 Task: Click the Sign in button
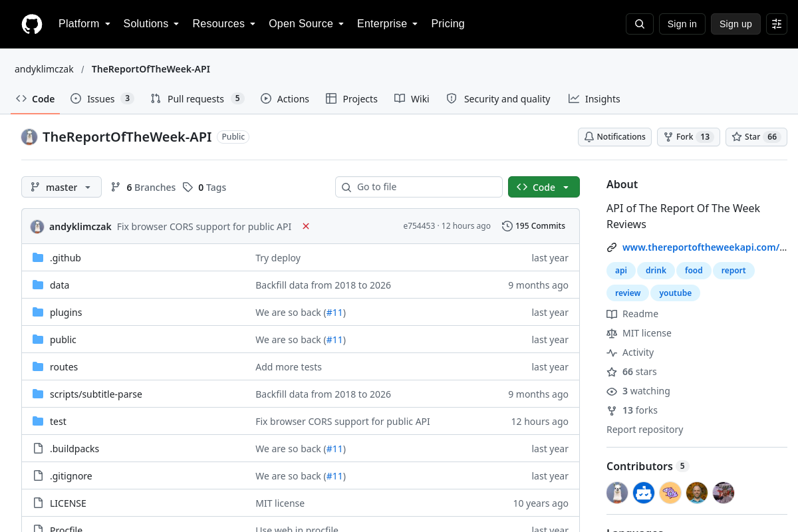coord(682,24)
